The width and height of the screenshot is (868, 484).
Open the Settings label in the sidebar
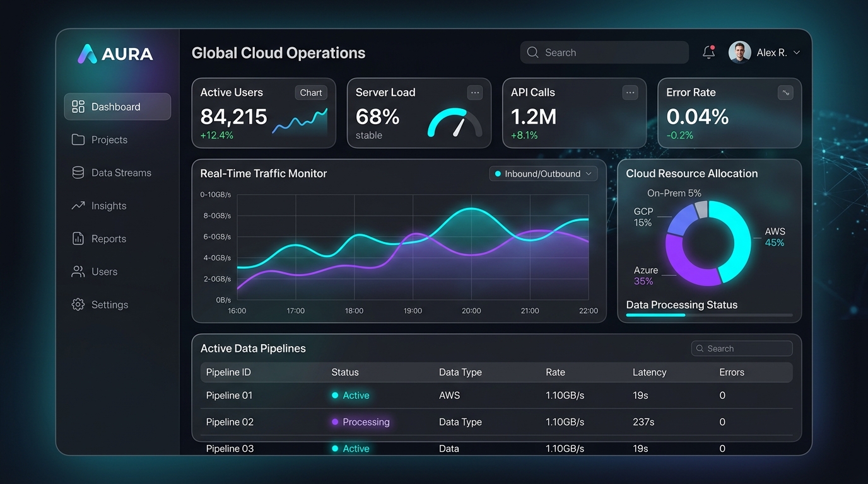[110, 304]
